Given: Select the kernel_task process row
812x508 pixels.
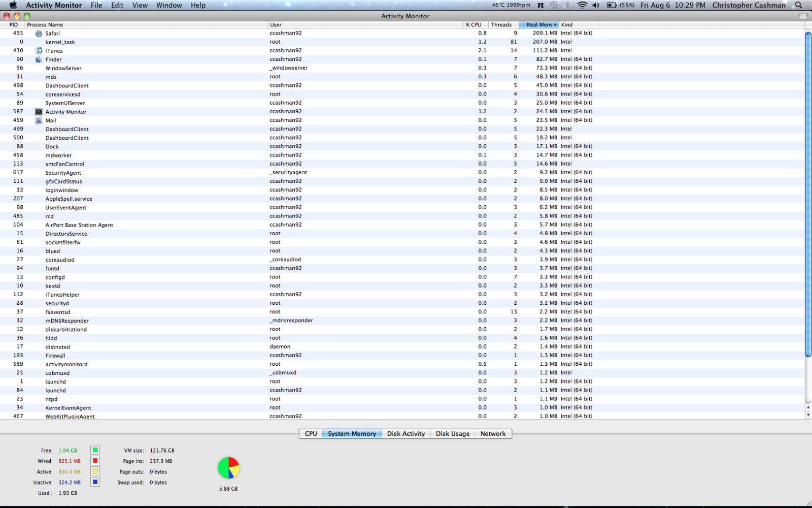Looking at the screenshot, I should (402, 42).
